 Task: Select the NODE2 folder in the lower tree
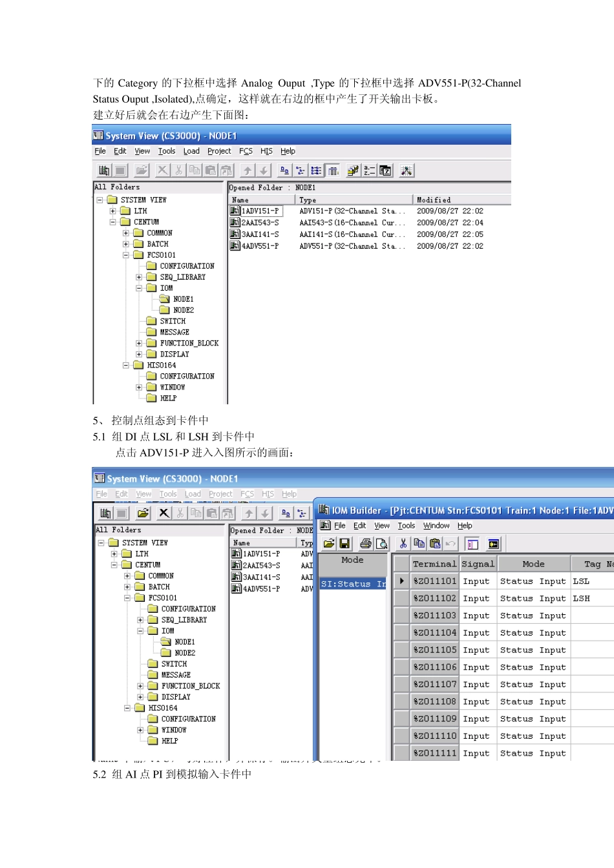pyautogui.click(x=184, y=653)
